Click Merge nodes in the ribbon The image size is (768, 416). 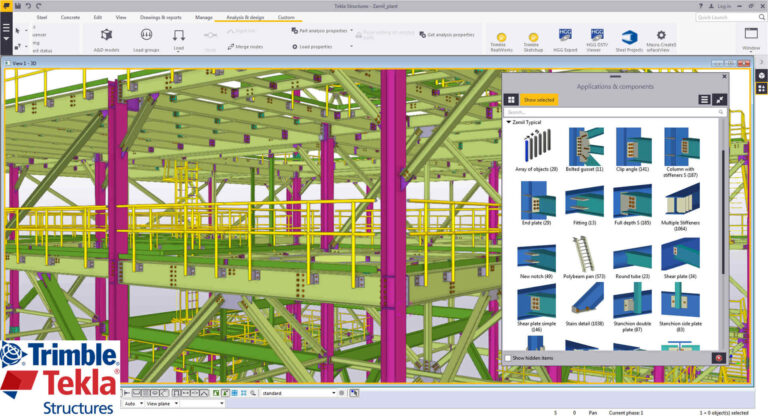coord(245,47)
